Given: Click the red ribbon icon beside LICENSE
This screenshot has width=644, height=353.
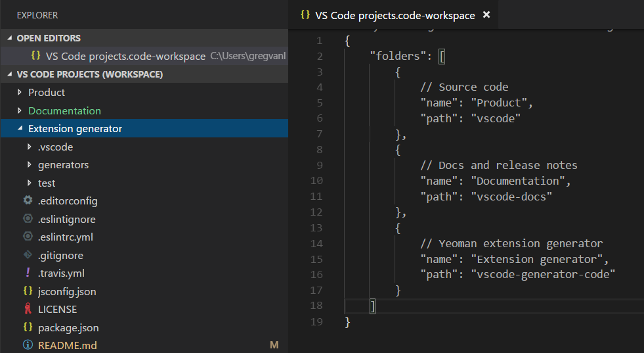Looking at the screenshot, I should pyautogui.click(x=28, y=310).
